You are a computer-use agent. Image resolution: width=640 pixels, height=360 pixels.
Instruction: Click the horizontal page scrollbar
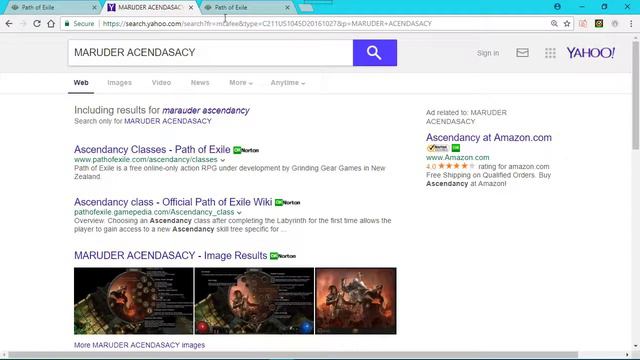pyautogui.click(x=293, y=354)
